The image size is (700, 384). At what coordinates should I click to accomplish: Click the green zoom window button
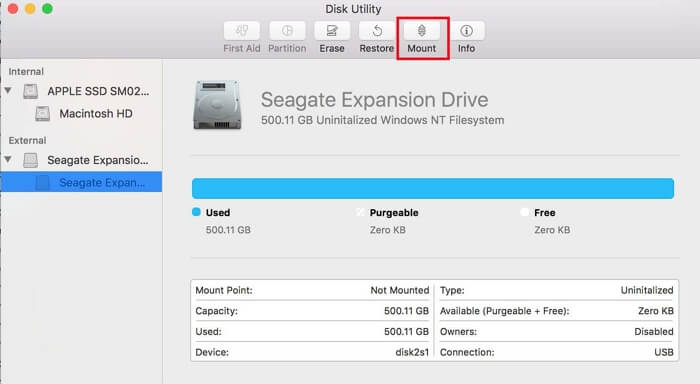tap(47, 8)
